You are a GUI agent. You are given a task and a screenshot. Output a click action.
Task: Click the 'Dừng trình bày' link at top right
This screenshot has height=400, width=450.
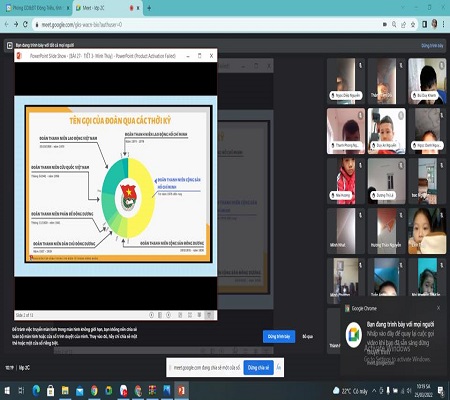coord(432,46)
